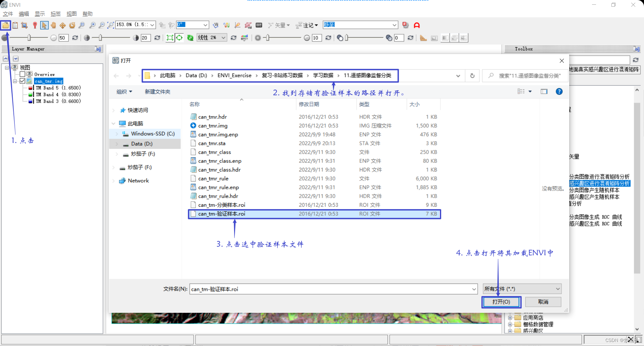Image resolution: width=644 pixels, height=346 pixels.
Task: Open the 编辑 menu
Action: [x=24, y=14]
